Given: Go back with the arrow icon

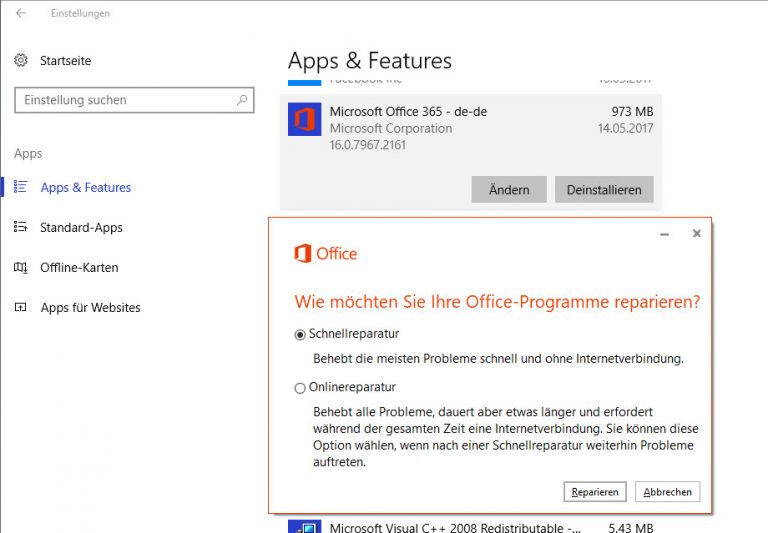Looking at the screenshot, I should pyautogui.click(x=21, y=13).
